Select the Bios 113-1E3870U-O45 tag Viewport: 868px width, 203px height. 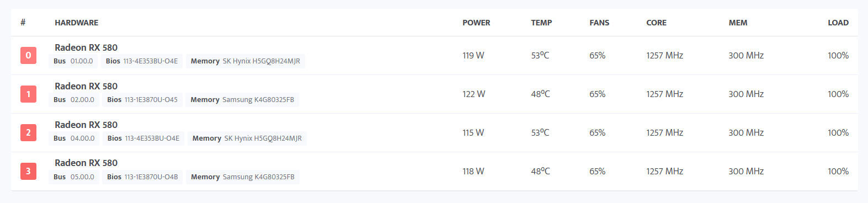point(142,100)
